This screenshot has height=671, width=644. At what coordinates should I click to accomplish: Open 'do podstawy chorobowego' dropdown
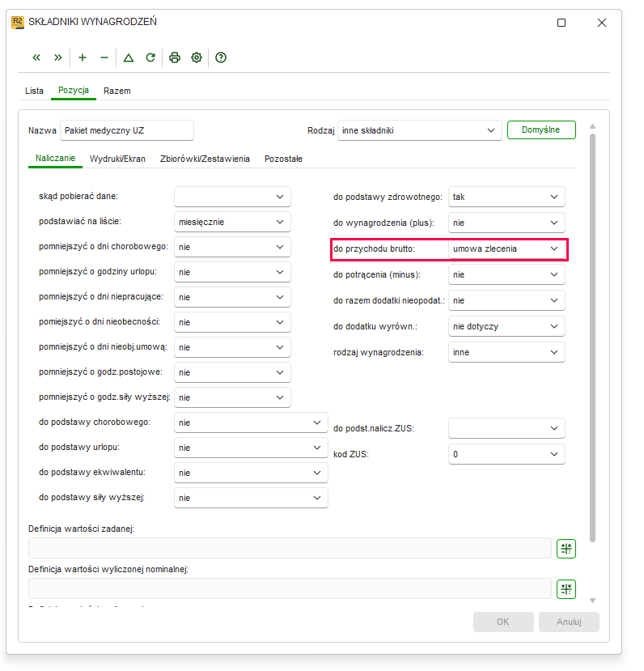(251, 423)
